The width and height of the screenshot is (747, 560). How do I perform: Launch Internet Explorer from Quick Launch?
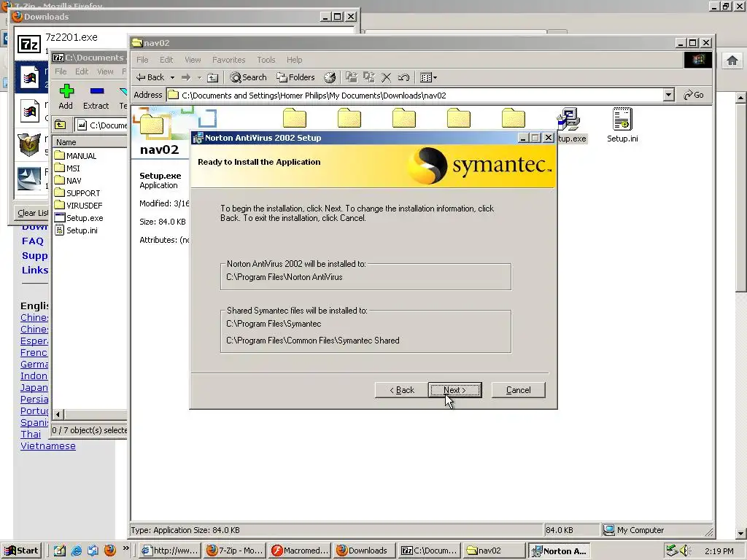coord(76,551)
